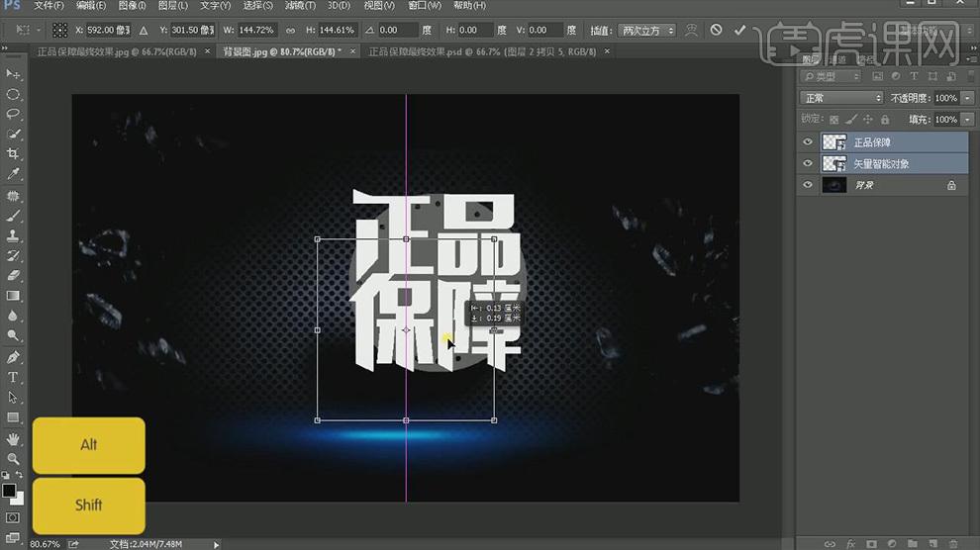Select the Brush tool

(x=13, y=216)
